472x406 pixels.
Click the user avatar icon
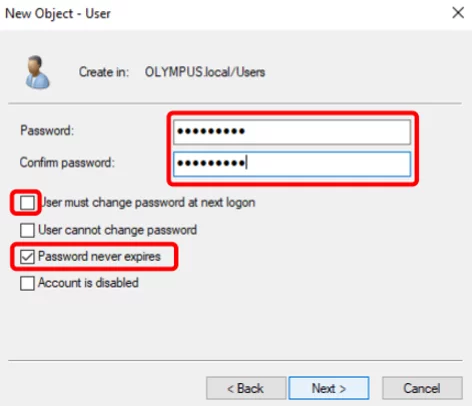point(38,72)
